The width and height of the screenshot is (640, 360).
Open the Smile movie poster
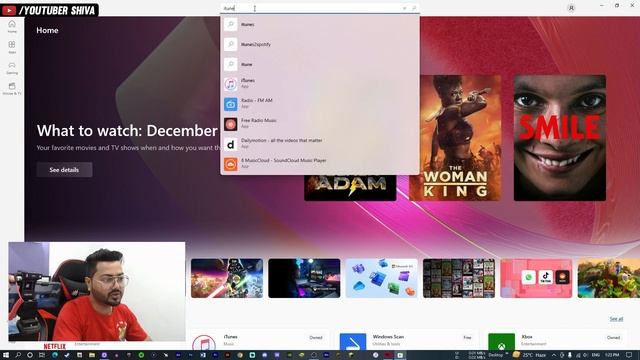560,138
